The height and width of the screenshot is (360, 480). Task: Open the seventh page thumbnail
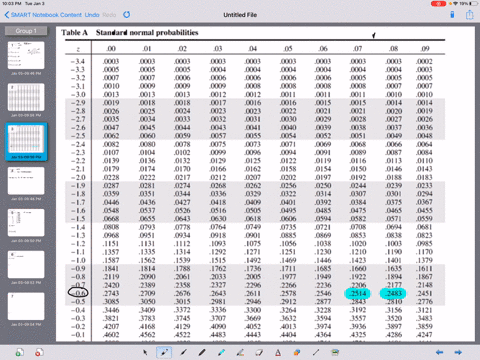pyautogui.click(x=26, y=306)
